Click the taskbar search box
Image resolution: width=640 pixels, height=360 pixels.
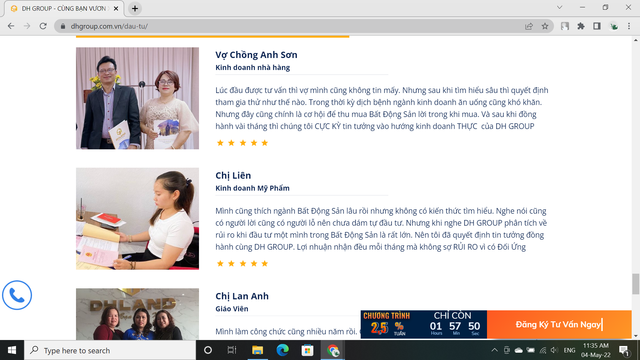(x=110, y=350)
